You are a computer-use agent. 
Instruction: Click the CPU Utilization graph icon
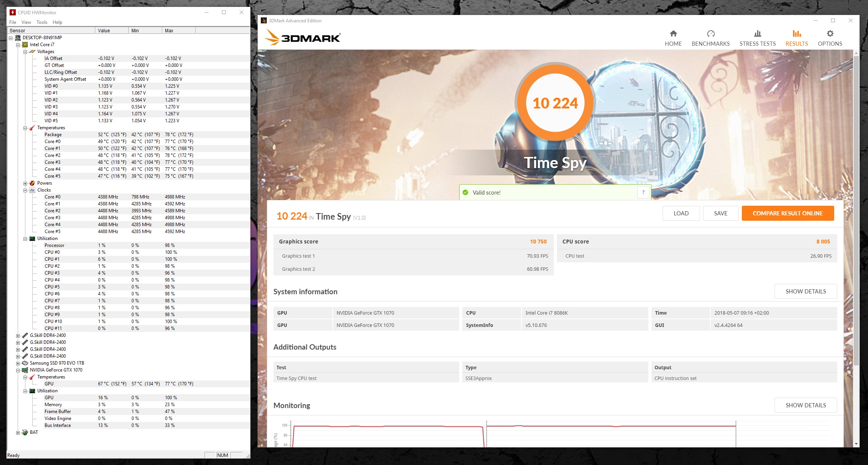[32, 238]
